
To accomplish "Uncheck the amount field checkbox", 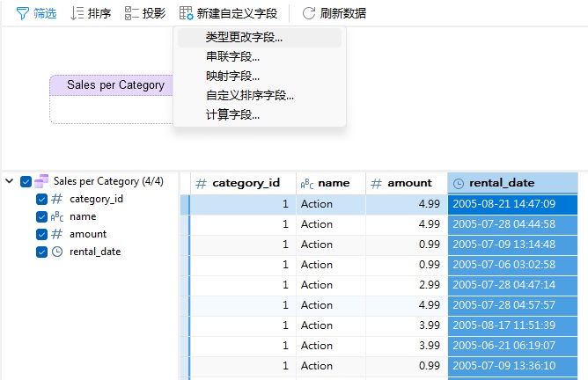I will tap(41, 234).
